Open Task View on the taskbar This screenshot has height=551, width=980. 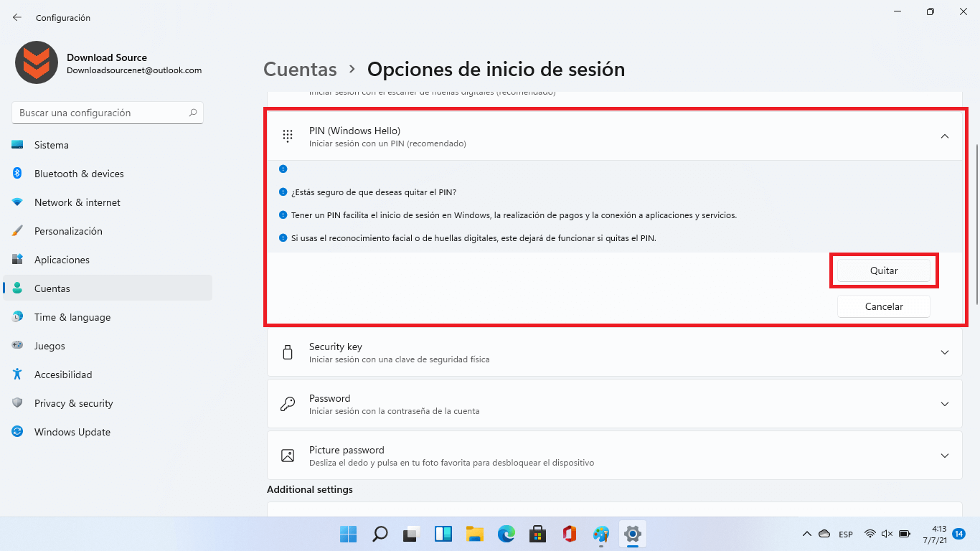pos(411,534)
